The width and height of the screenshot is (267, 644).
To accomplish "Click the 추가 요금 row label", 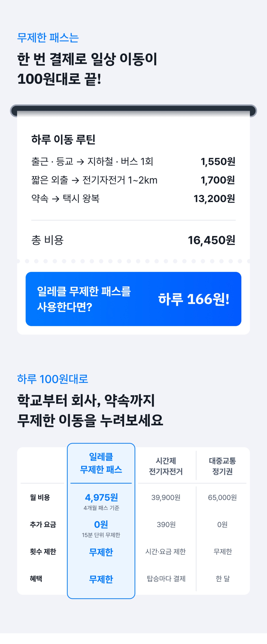I will [x=43, y=524].
